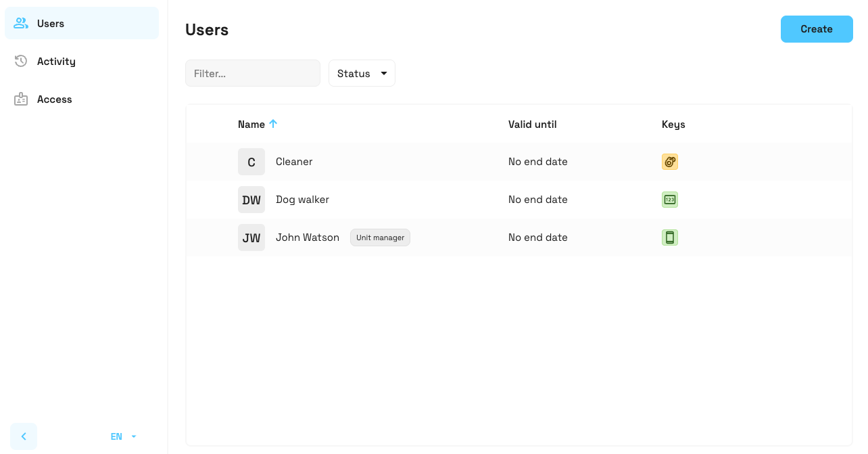Screen dimensions: 868x454
Task: Click the Filter input field
Action: pos(253,73)
